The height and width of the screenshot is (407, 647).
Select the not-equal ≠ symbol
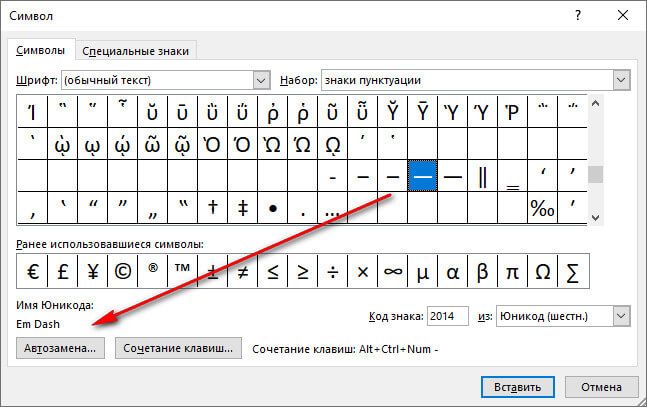click(x=243, y=270)
